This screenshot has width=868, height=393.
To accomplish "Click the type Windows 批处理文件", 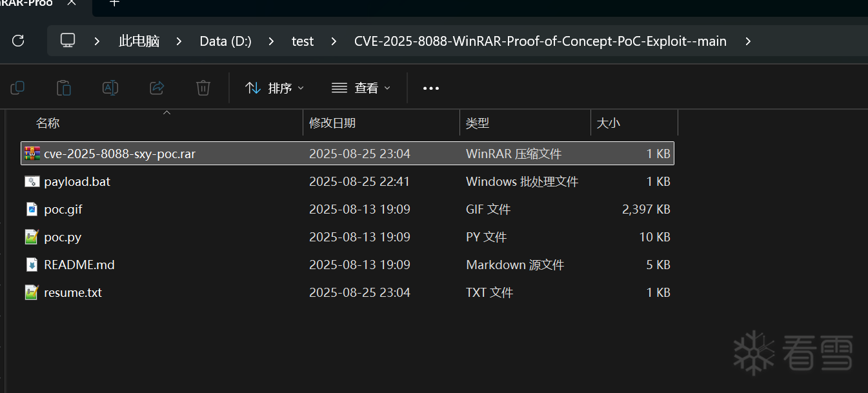I will (x=522, y=181).
